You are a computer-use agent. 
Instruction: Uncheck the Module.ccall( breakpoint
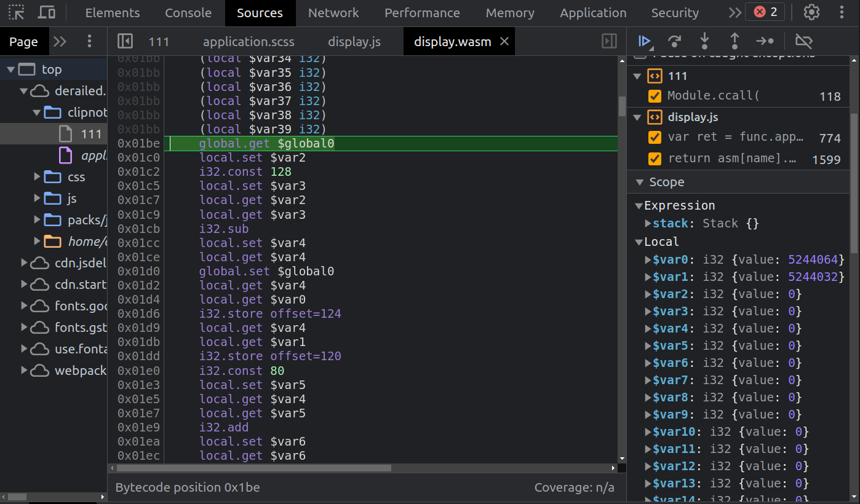(x=655, y=96)
